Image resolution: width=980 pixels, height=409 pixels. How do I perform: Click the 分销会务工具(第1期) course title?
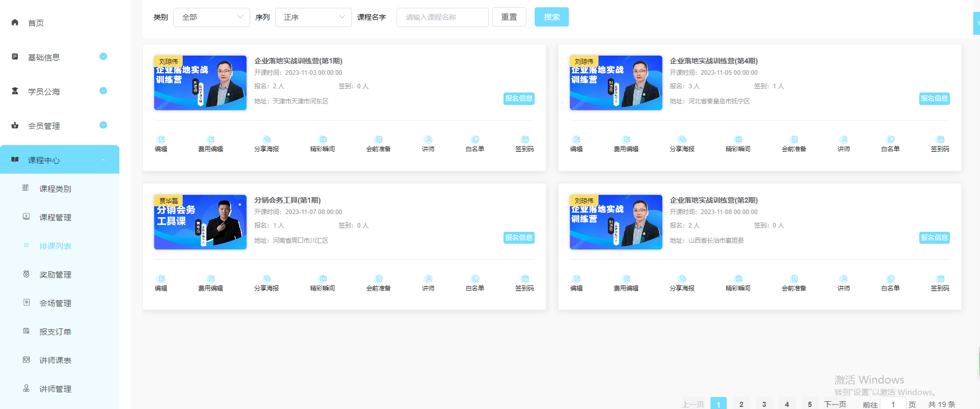(288, 200)
